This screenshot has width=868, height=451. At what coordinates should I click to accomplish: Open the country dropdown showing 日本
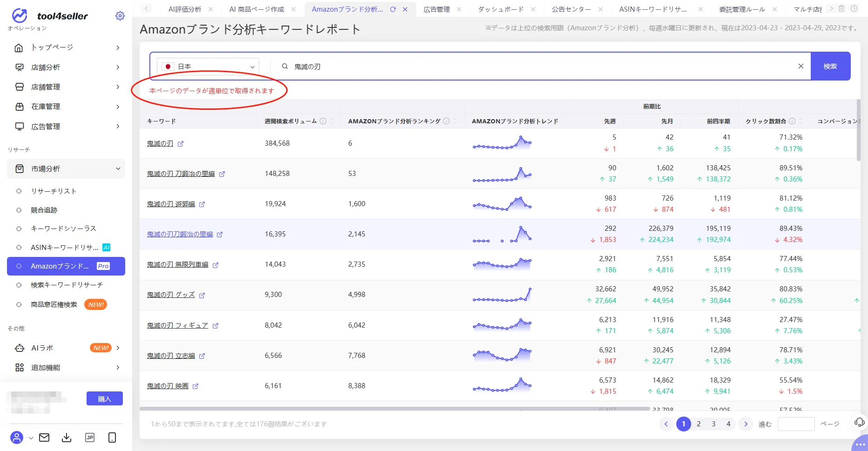[x=208, y=67]
